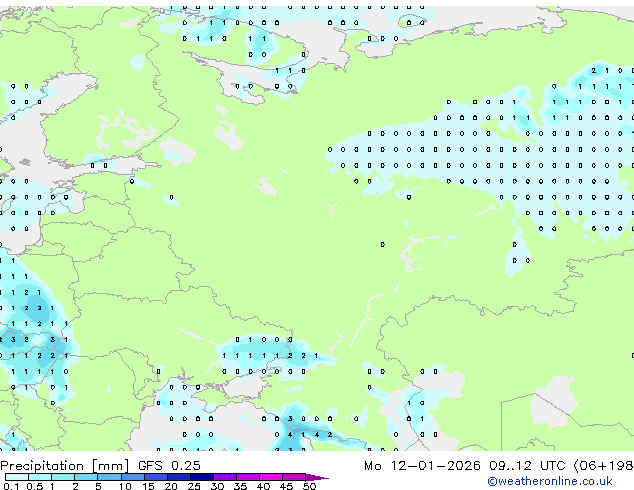
Task: Click the legend label "45"
Action: (286, 486)
